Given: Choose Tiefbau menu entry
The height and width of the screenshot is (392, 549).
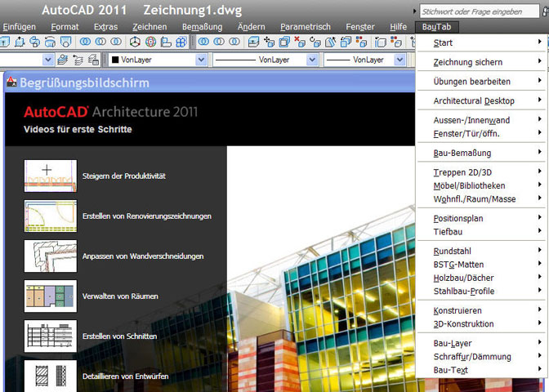Looking at the screenshot, I should [x=481, y=232].
